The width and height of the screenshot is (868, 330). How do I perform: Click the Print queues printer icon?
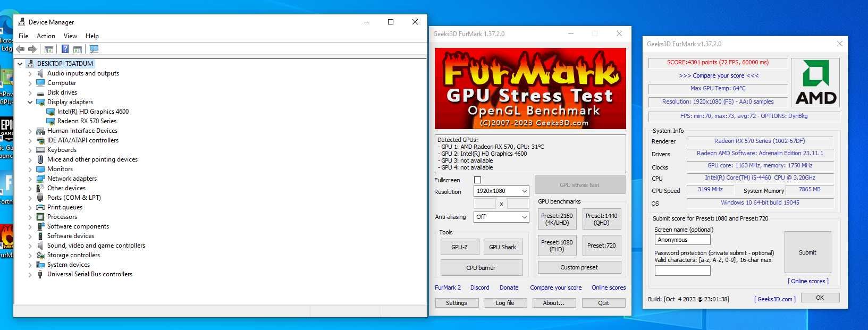[x=40, y=207]
